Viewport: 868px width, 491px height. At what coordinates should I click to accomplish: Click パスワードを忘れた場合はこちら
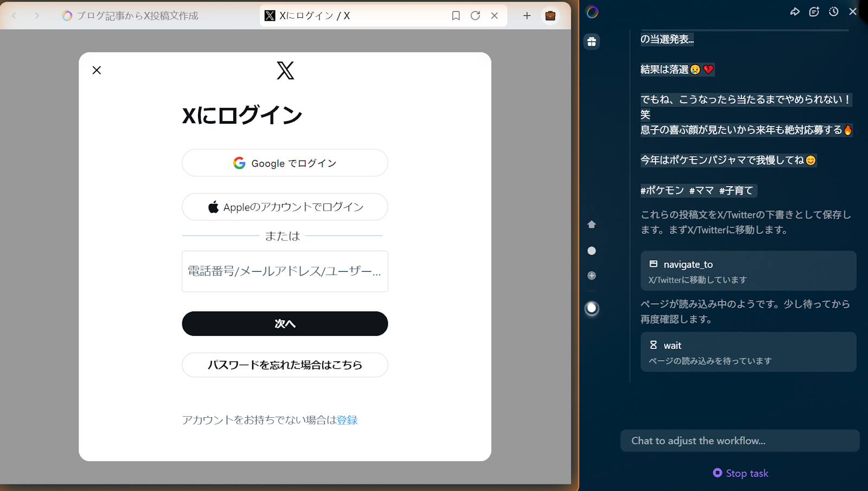click(x=285, y=365)
